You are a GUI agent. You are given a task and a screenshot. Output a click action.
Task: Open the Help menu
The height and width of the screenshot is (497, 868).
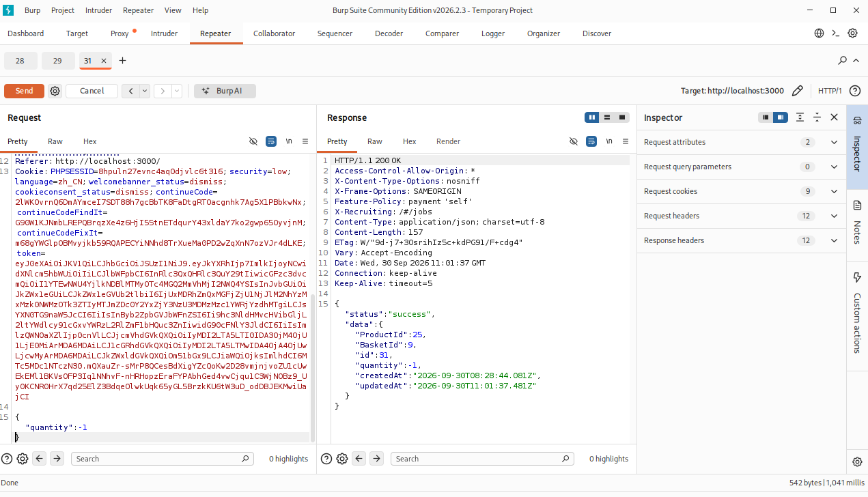[x=201, y=10]
